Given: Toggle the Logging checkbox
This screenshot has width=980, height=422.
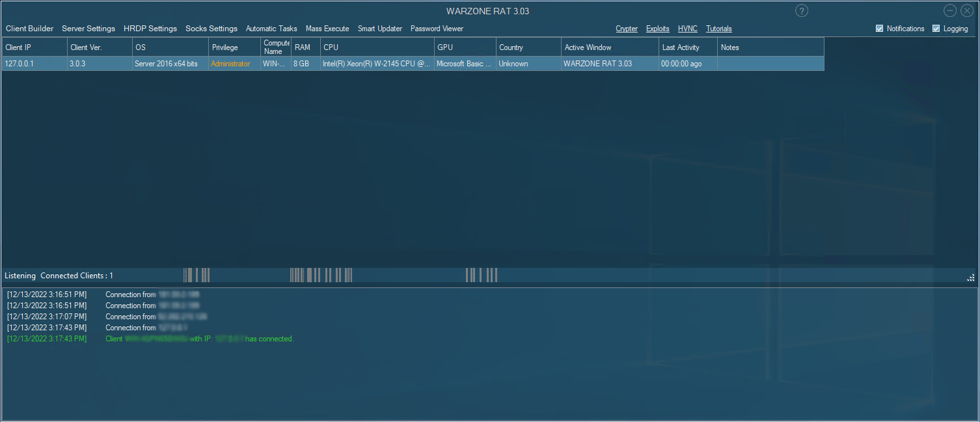Looking at the screenshot, I should [936, 29].
